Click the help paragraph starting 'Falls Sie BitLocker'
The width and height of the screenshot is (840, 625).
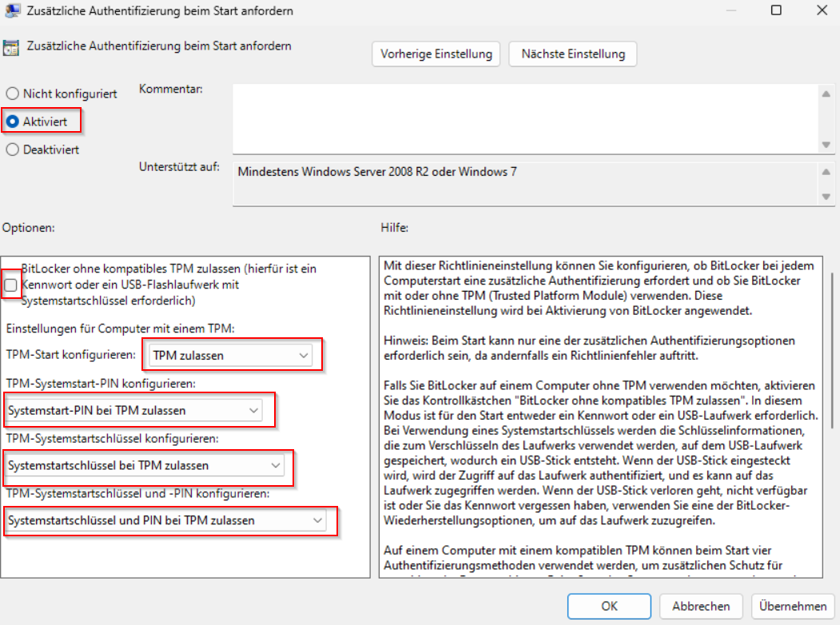[x=601, y=453]
